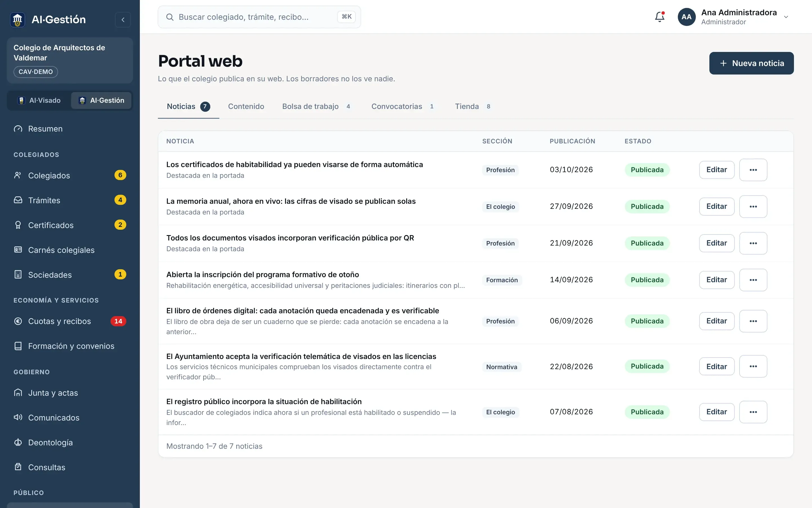The height and width of the screenshot is (508, 812).
Task: Open more options for programa formativo de otoño
Action: pos(753,280)
